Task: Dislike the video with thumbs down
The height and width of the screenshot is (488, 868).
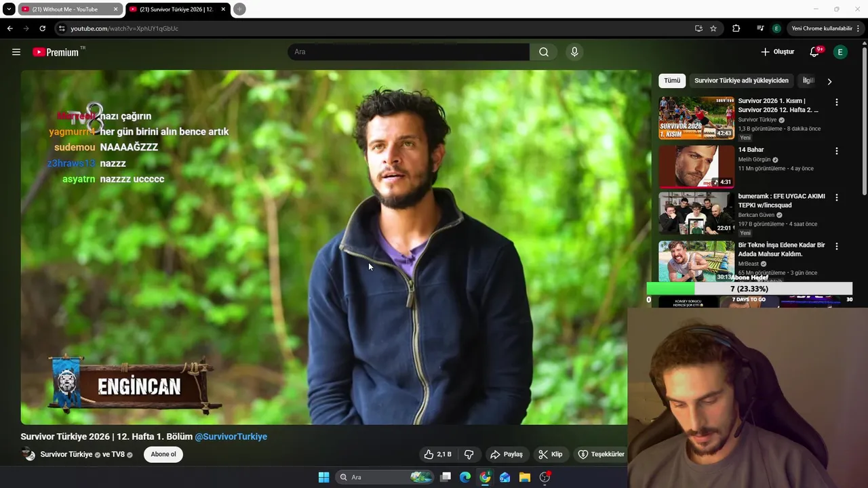Action: tap(469, 454)
